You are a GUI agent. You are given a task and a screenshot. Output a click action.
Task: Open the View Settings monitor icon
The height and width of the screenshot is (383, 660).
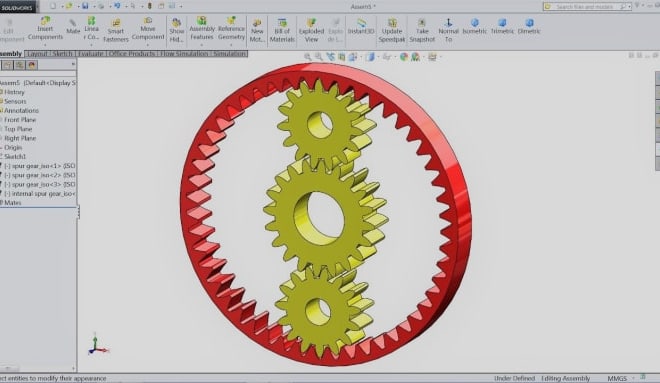tap(432, 56)
